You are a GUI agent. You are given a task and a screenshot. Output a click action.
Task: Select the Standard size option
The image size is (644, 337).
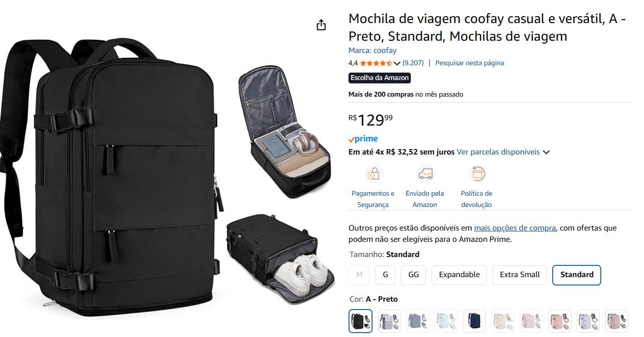tap(577, 275)
